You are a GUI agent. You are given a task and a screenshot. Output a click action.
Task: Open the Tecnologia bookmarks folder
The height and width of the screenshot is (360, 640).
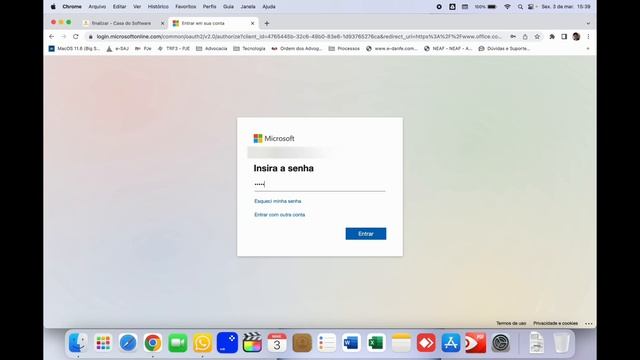point(249,49)
